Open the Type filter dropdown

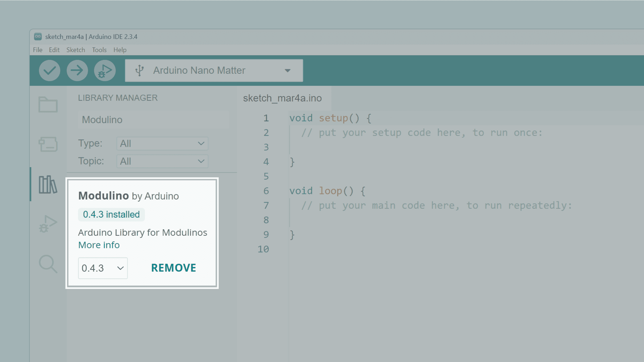(x=162, y=144)
